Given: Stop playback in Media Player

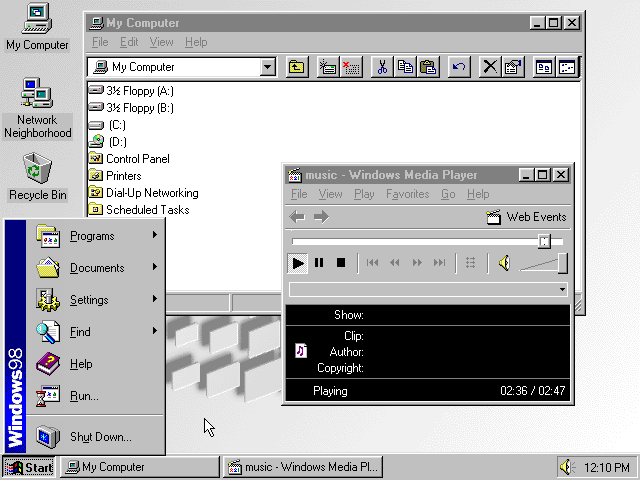Looking at the screenshot, I should [x=340, y=263].
